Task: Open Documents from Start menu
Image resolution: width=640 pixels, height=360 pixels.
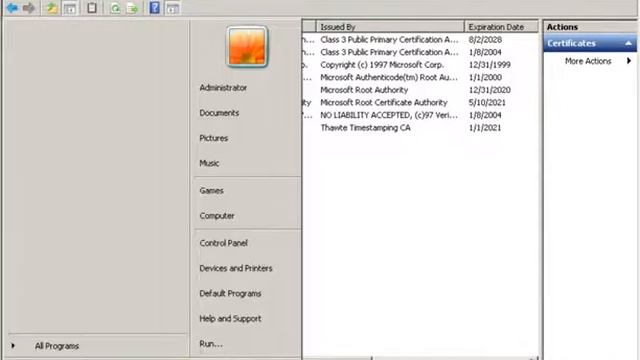Action: tap(219, 113)
